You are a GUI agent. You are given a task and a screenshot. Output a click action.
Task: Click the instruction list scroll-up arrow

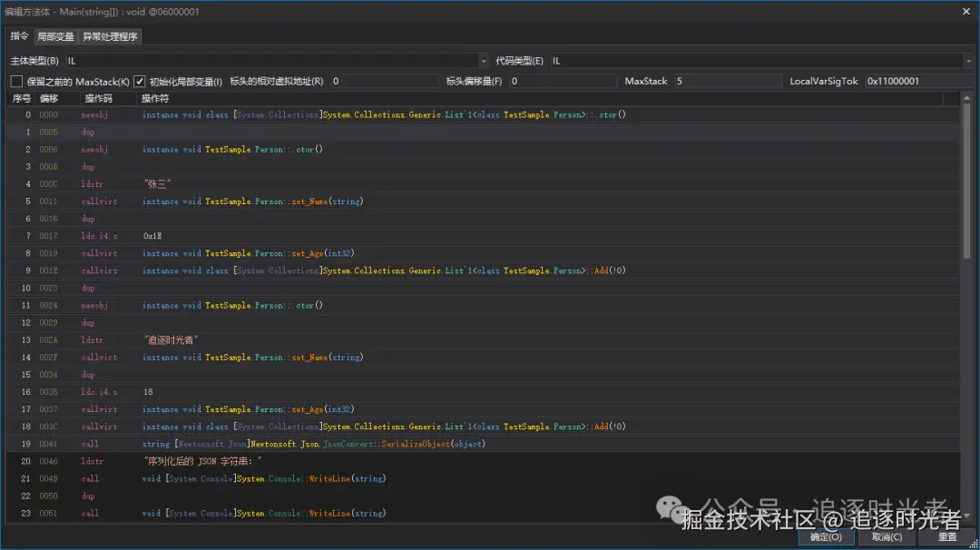pos(966,98)
